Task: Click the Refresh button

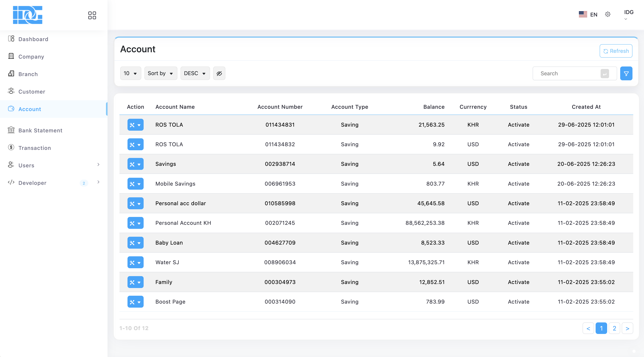Action: point(616,51)
